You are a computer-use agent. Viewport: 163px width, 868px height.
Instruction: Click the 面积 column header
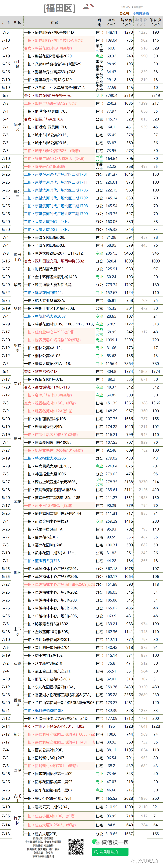111,22
